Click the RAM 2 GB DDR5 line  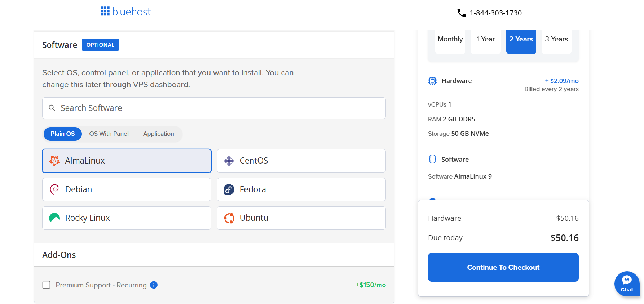pyautogui.click(x=451, y=119)
